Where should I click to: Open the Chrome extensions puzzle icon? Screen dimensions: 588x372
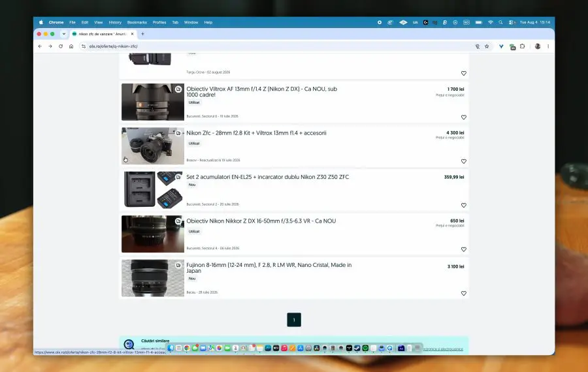(x=523, y=46)
